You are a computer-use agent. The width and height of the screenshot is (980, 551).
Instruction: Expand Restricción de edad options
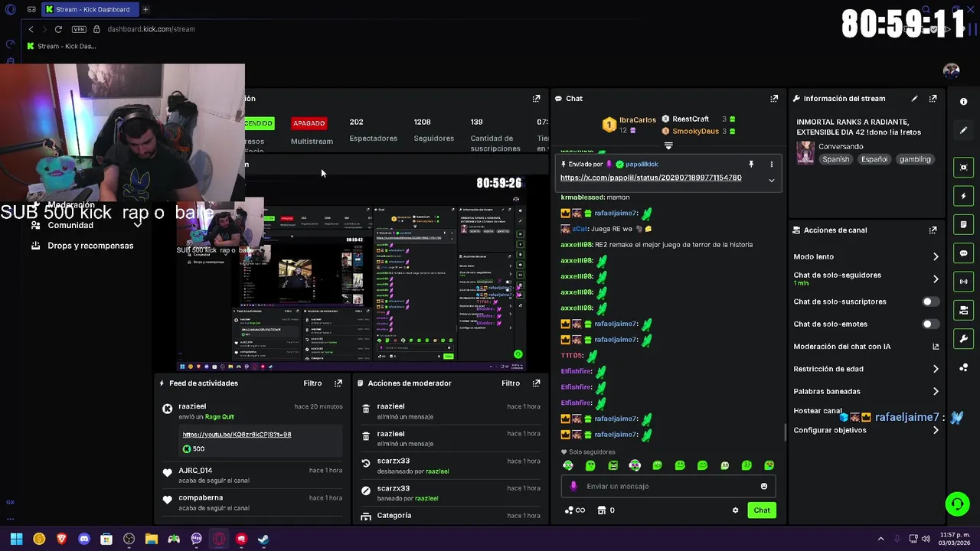point(936,369)
